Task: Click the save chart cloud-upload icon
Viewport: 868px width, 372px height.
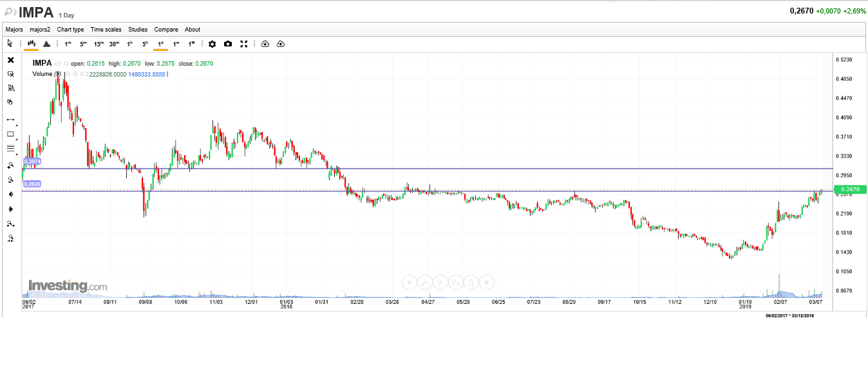Action: (280, 44)
